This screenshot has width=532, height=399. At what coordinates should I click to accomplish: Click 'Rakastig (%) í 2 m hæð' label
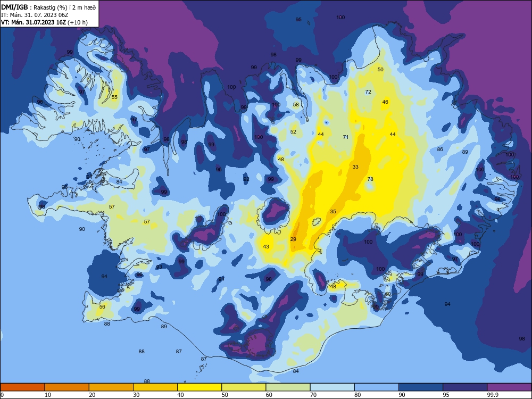click(x=65, y=7)
